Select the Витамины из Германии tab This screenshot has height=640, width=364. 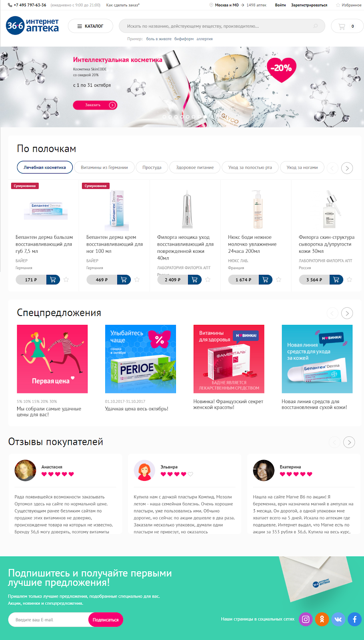tap(104, 168)
